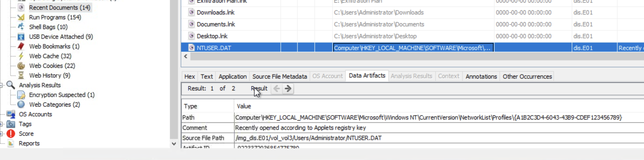Click the Recent Documents clock icon

point(21,7)
